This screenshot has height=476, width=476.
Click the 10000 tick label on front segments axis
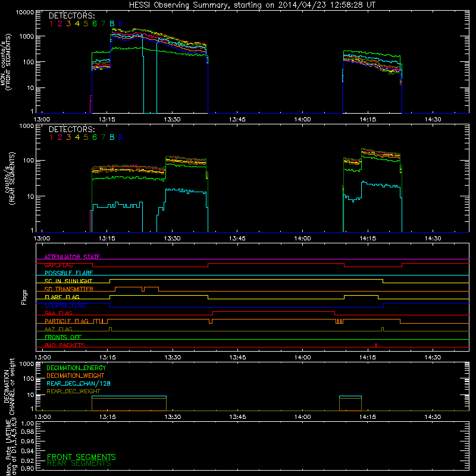point(24,12)
